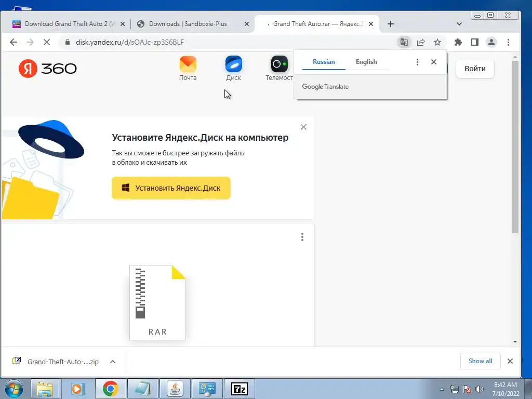This screenshot has height=399, width=532.
Task: Dismiss the Яндекс.Диск install banner
Action: coord(303,127)
